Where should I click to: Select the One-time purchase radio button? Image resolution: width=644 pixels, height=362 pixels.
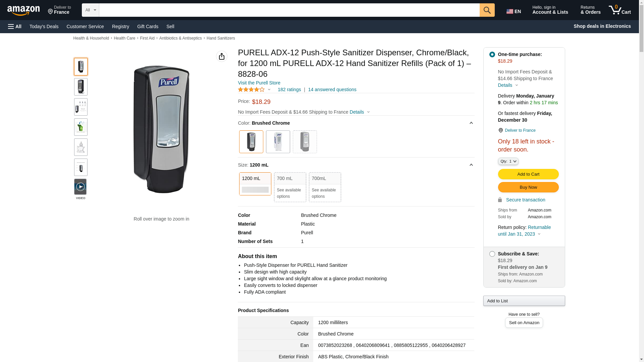[x=492, y=54]
